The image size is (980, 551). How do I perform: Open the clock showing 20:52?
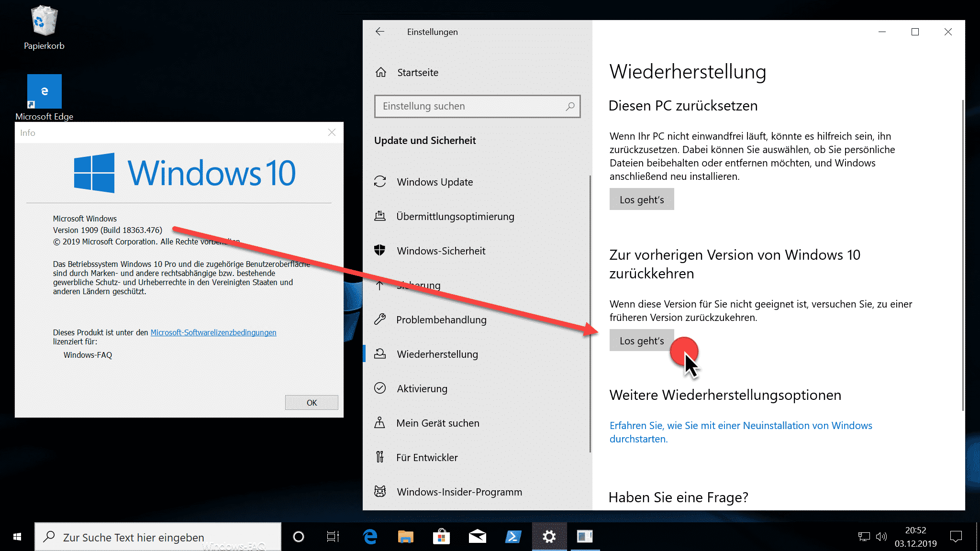[x=915, y=537]
